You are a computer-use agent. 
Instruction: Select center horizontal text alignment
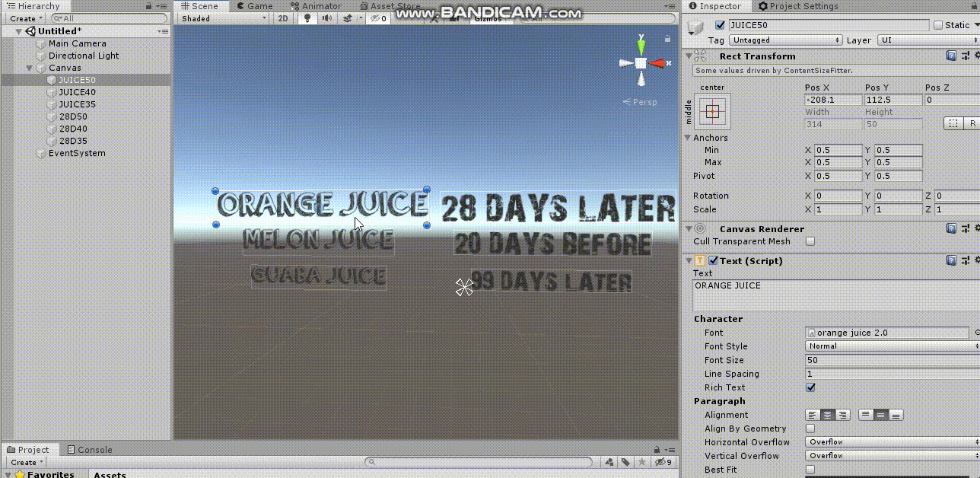[828, 415]
